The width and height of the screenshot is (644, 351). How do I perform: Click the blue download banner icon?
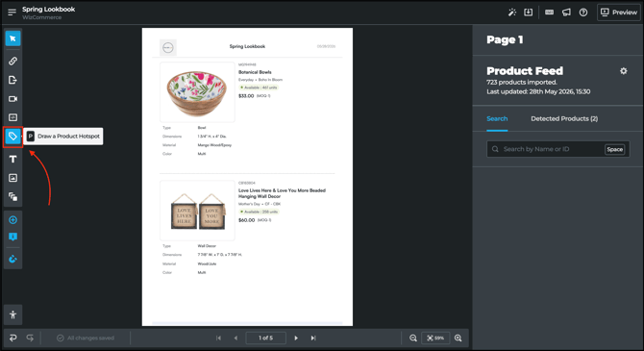[x=12, y=238]
